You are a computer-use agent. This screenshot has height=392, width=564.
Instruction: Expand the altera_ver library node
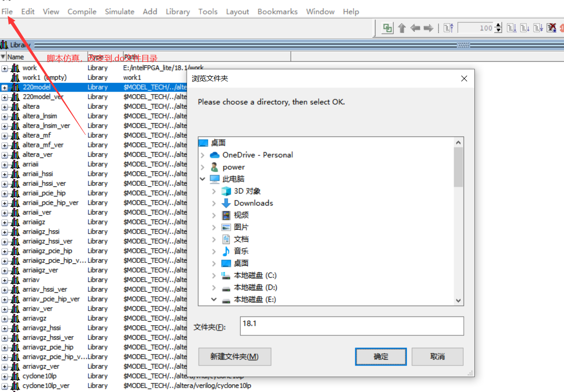[4, 155]
